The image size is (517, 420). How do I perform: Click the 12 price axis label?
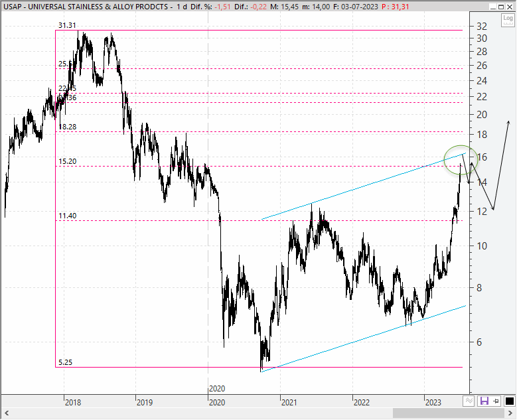point(482,211)
